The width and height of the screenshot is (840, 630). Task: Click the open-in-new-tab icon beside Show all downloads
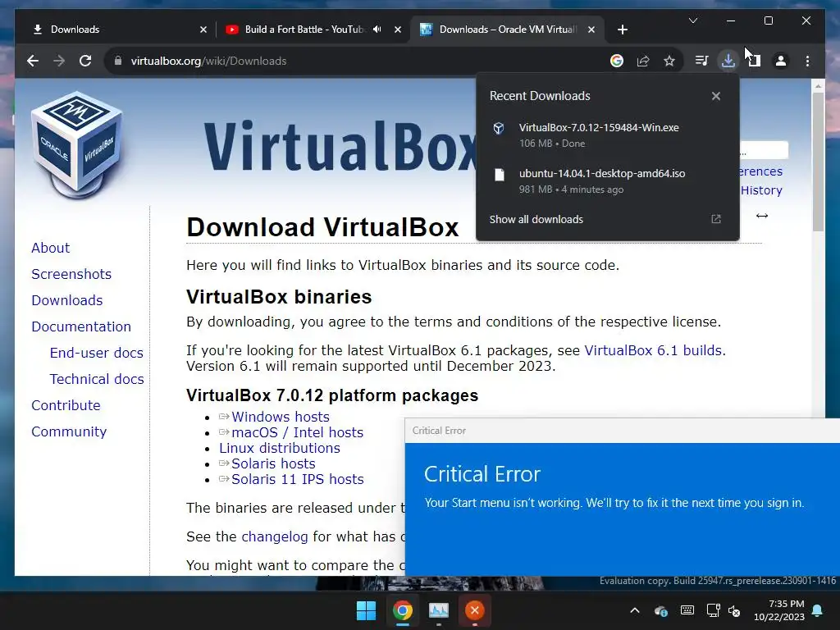tap(715, 219)
